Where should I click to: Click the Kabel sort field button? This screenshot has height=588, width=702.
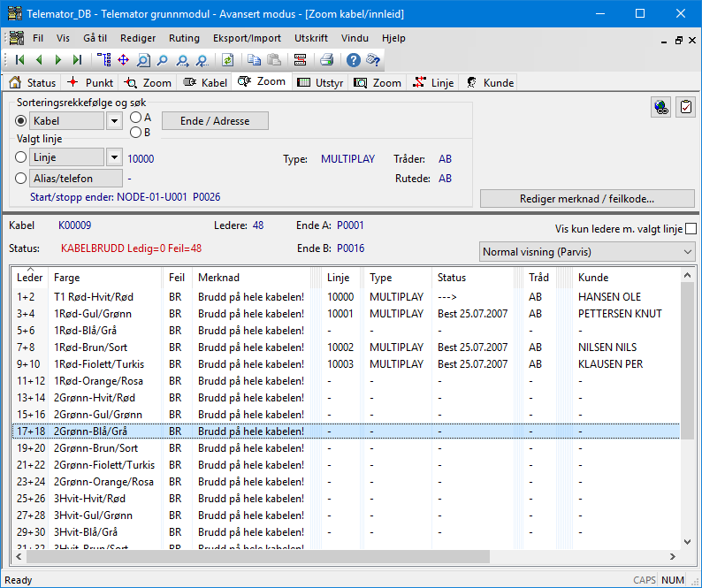[x=66, y=121]
